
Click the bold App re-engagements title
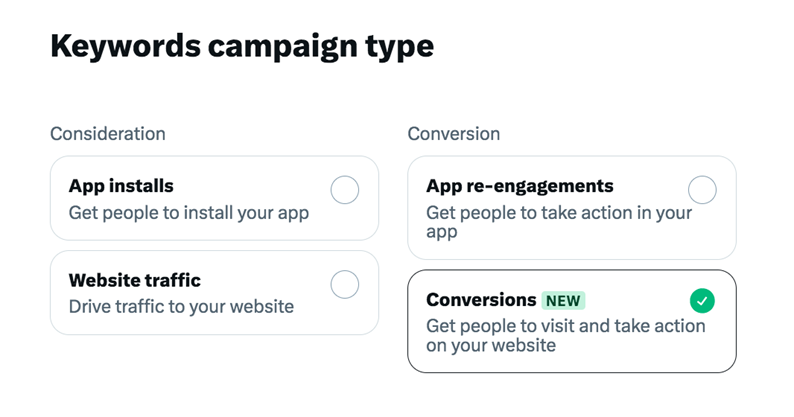pyautogui.click(x=520, y=186)
